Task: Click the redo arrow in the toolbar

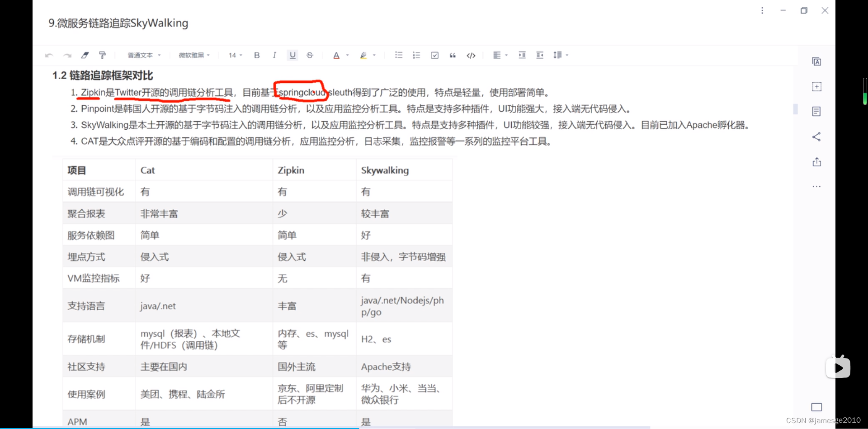Action: pos(67,55)
